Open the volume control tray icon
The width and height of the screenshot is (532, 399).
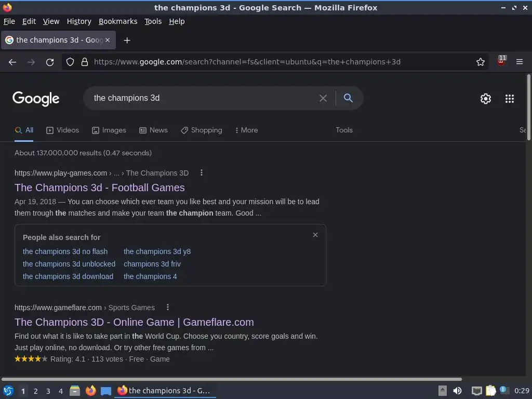[457, 391]
